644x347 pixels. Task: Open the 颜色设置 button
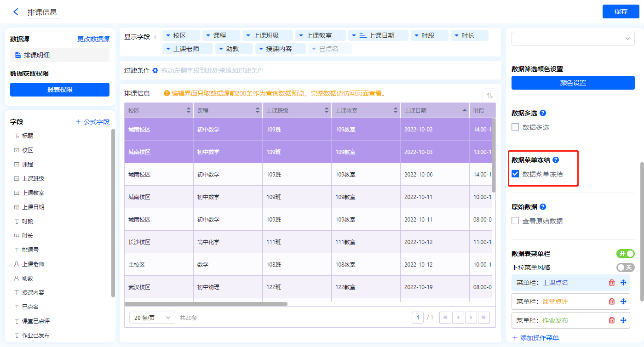pyautogui.click(x=573, y=83)
